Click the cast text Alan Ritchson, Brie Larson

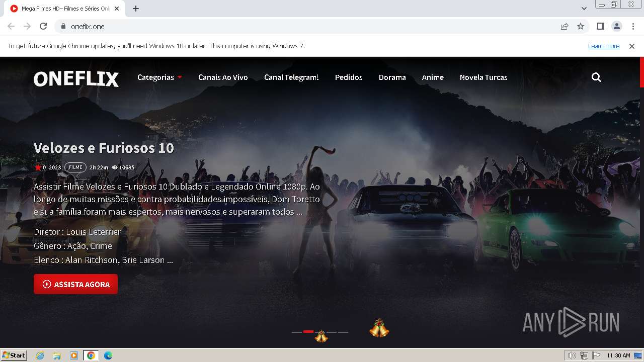coord(115,260)
